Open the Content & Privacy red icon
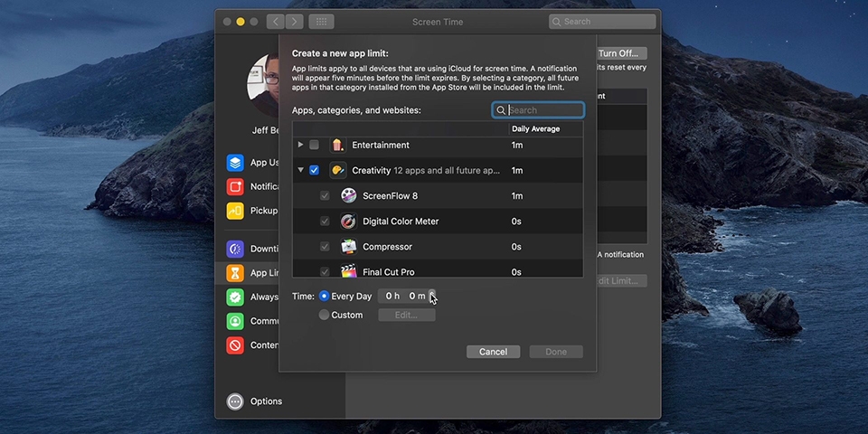868x434 pixels. (x=235, y=344)
